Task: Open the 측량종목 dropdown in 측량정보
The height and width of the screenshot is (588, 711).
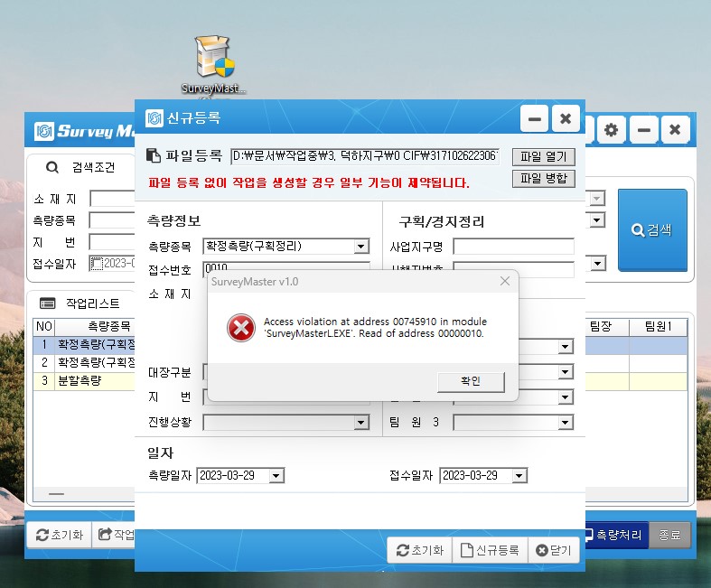Action: [361, 247]
